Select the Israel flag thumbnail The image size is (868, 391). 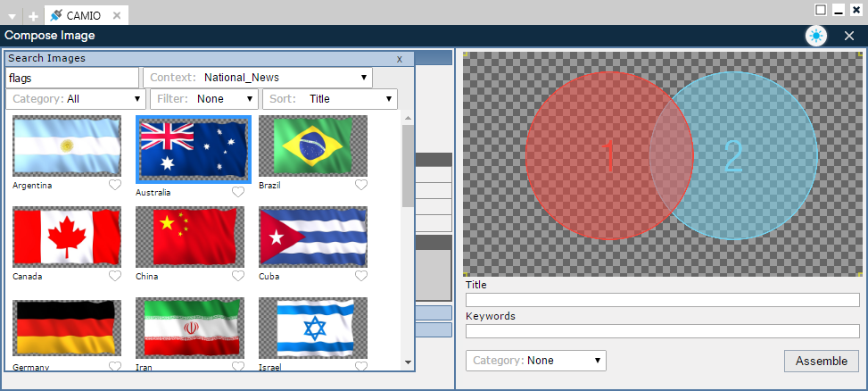point(313,328)
